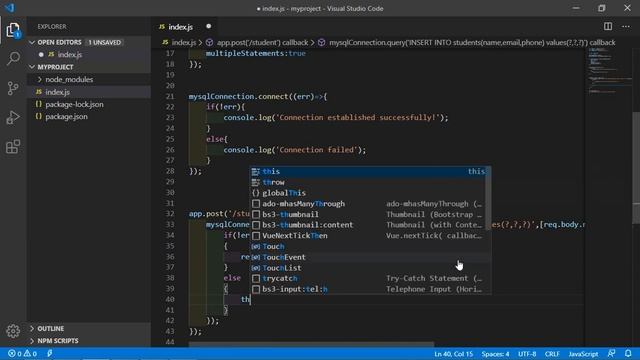The height and width of the screenshot is (360, 640).
Task: Select 'VueNextTickThen' snippet suggestion
Action: [368, 236]
